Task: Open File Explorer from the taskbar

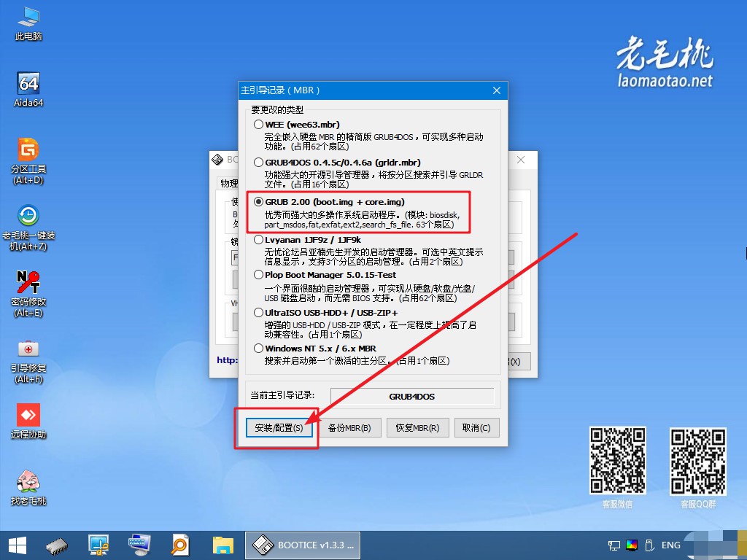Action: pyautogui.click(x=223, y=545)
